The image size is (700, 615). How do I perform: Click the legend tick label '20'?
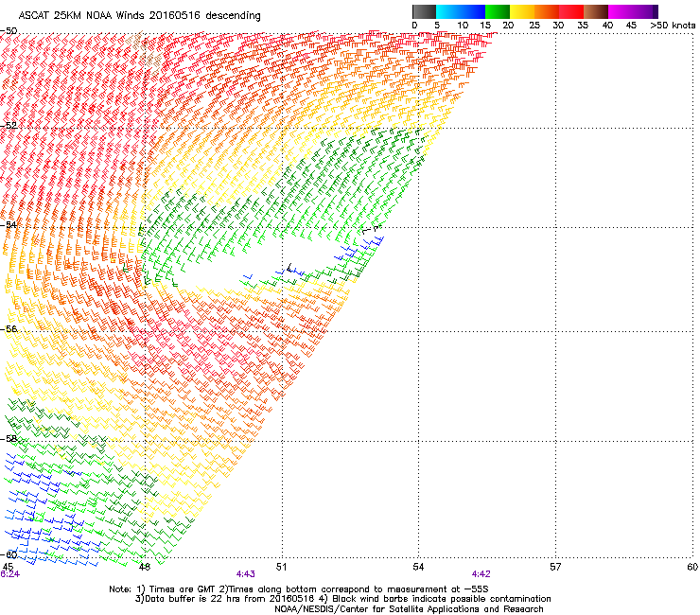pyautogui.click(x=508, y=26)
